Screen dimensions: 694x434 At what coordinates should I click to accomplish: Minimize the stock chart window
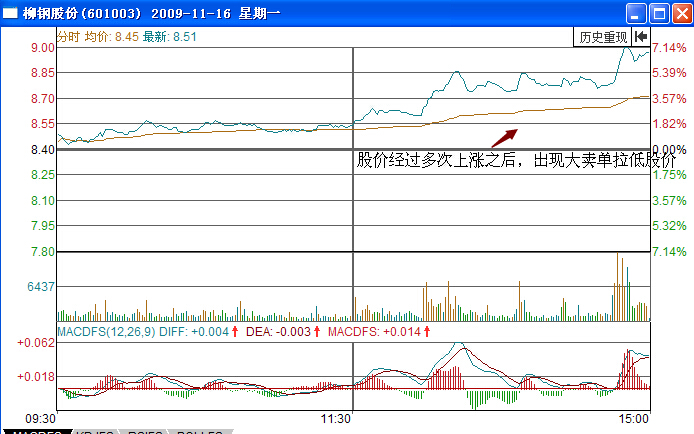click(636, 14)
